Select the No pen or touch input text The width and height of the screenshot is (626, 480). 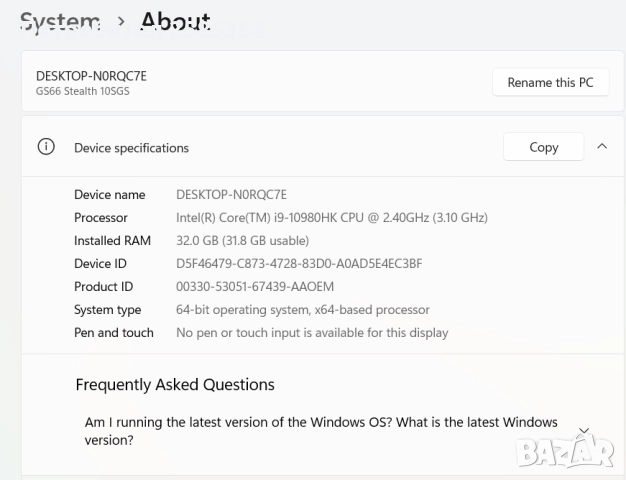(312, 333)
